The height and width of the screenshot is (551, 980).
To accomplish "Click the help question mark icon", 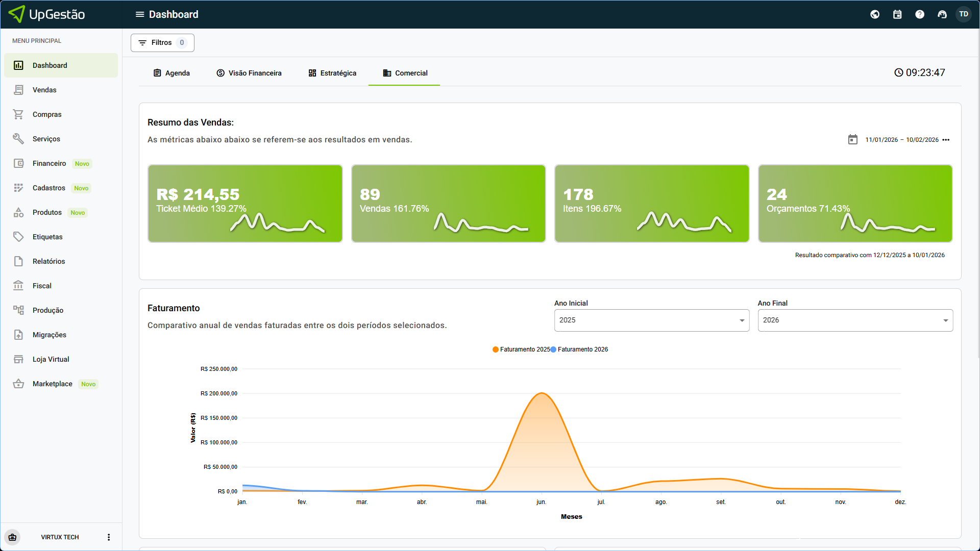I will click(x=920, y=14).
